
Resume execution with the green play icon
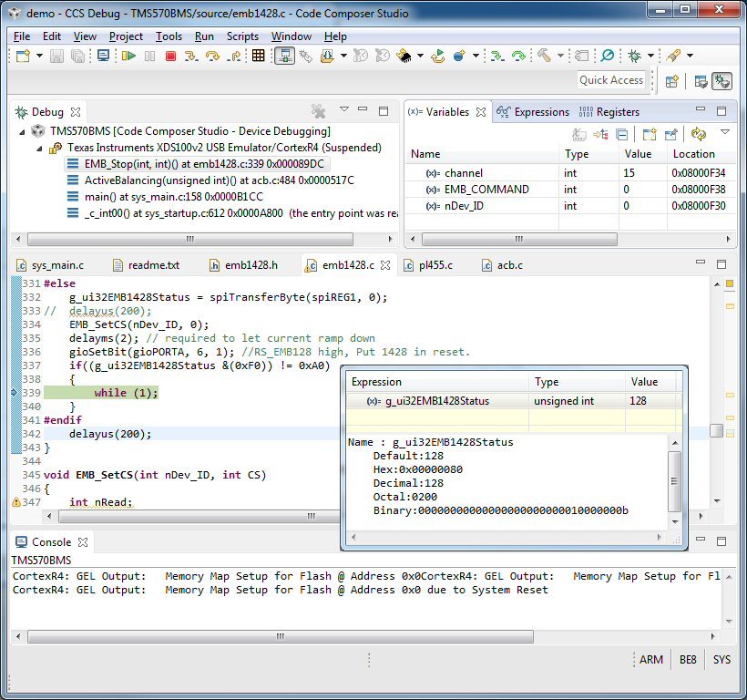[x=128, y=56]
